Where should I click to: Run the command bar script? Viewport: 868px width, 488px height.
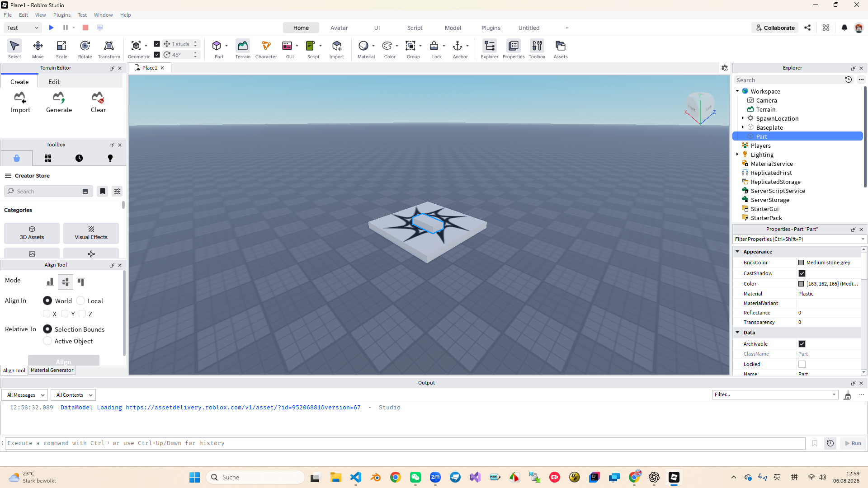coord(853,443)
